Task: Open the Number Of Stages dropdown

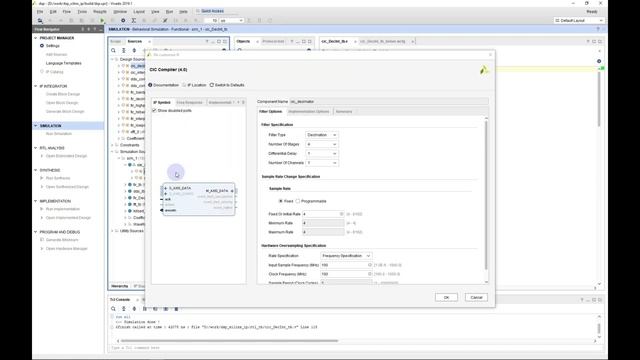Action: pos(322,144)
